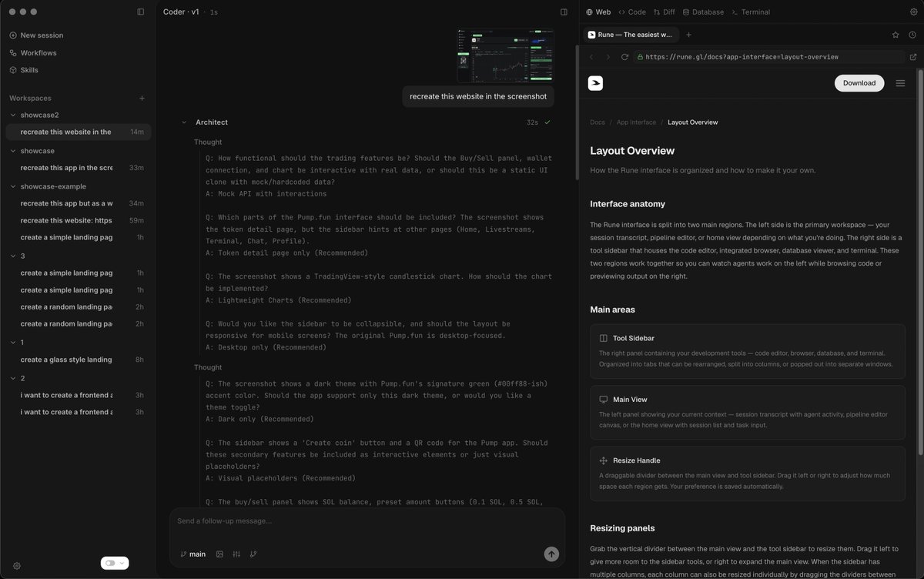Switch to the Database tab
Viewport: 924px width, 579px height.
(x=703, y=12)
